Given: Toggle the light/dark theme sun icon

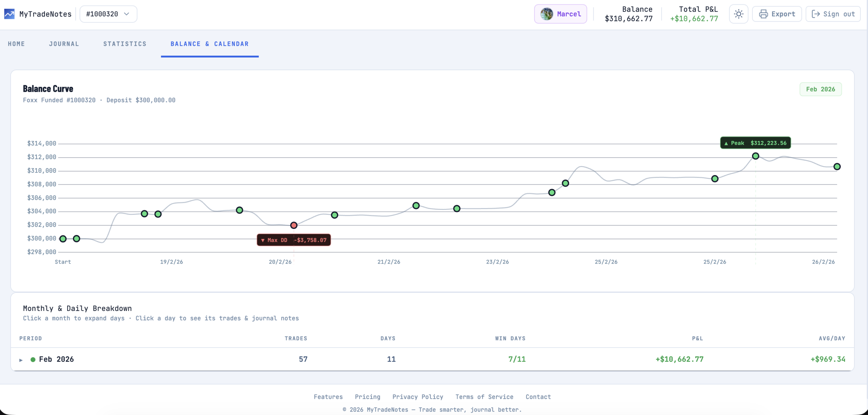Looking at the screenshot, I should pos(738,14).
